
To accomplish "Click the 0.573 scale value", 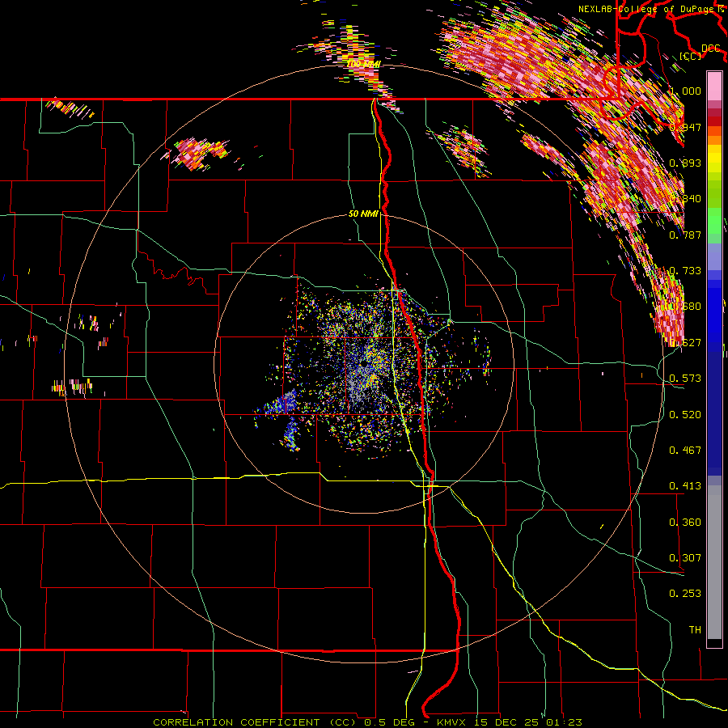I will [685, 378].
